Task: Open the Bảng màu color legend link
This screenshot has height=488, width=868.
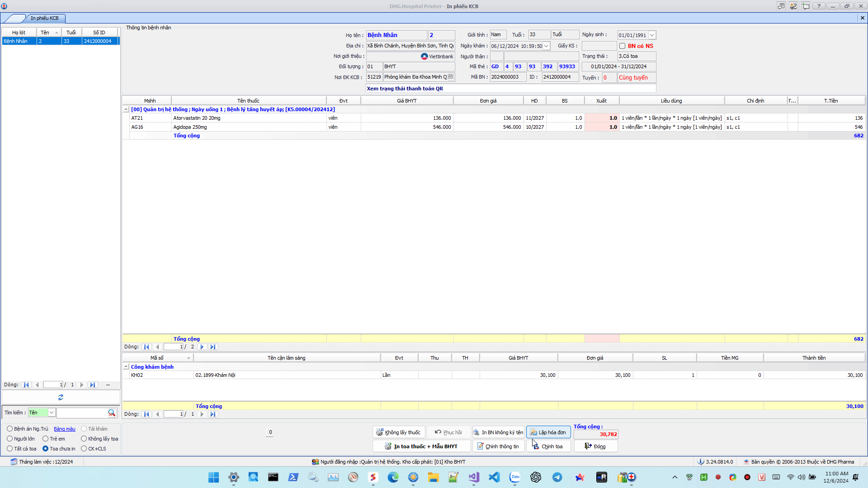Action: coord(65,429)
